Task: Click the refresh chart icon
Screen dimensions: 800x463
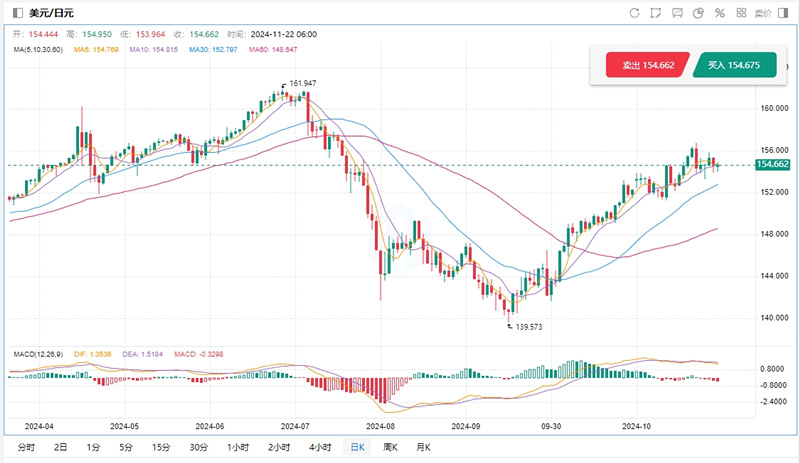Action: (x=634, y=13)
